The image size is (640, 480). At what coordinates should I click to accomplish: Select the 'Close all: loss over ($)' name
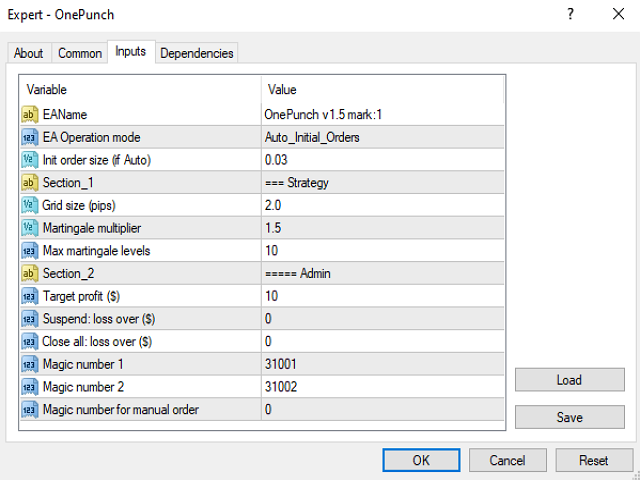click(x=98, y=342)
